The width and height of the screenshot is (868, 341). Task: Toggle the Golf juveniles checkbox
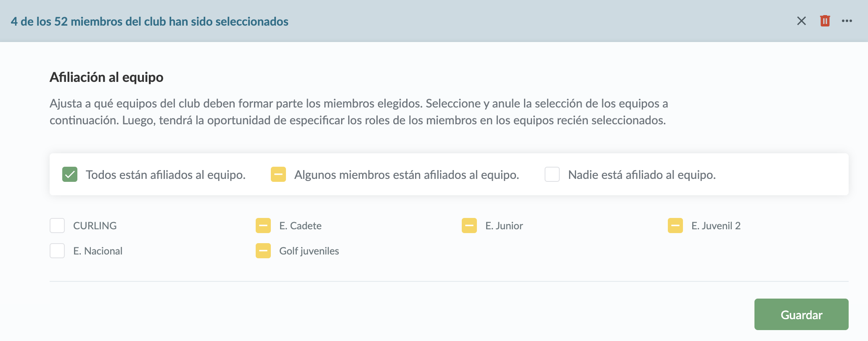263,251
